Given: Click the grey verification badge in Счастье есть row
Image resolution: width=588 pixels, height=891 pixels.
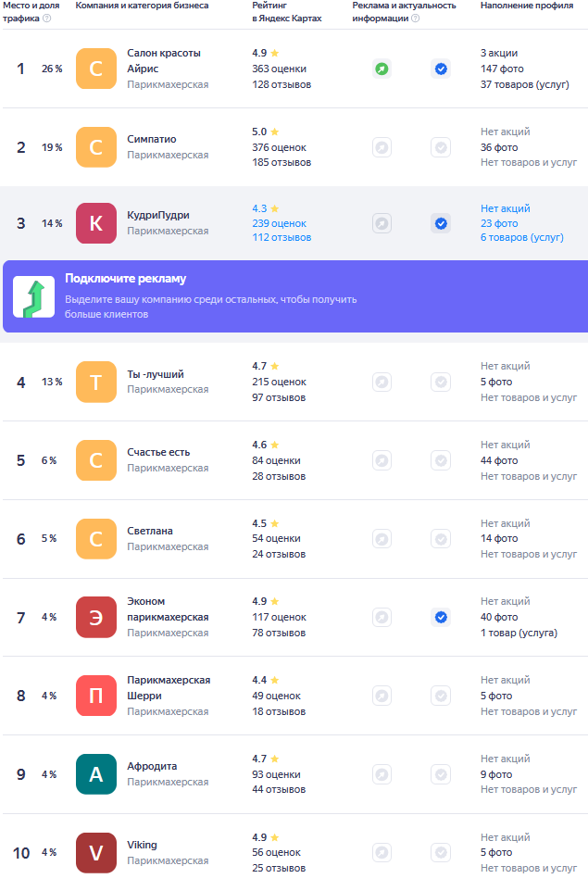Looking at the screenshot, I should (x=441, y=460).
